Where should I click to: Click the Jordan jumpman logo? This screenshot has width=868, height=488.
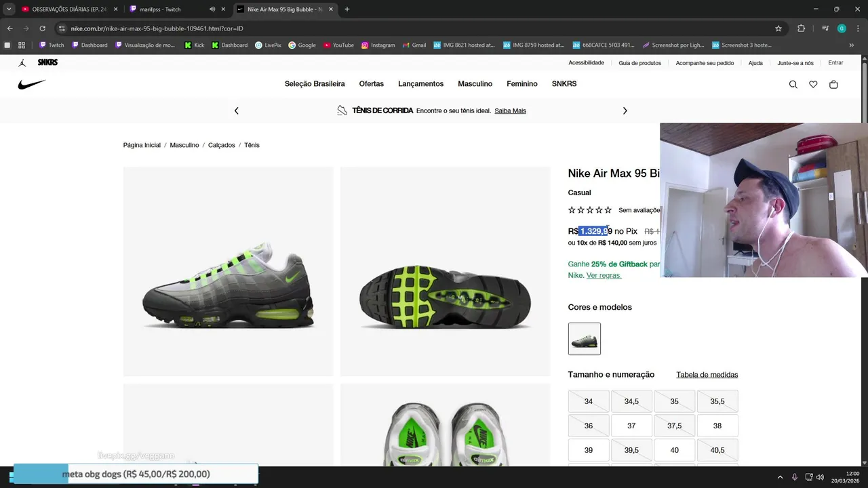pos(22,62)
